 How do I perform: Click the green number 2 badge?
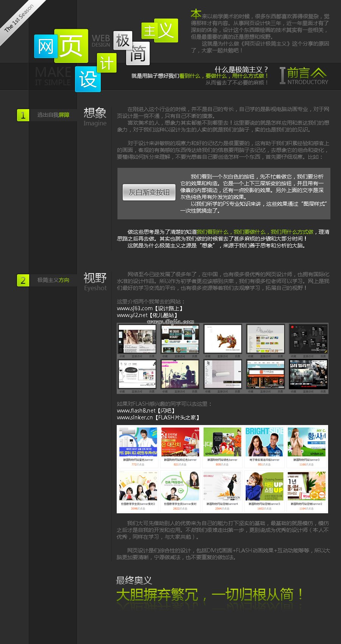(23, 280)
